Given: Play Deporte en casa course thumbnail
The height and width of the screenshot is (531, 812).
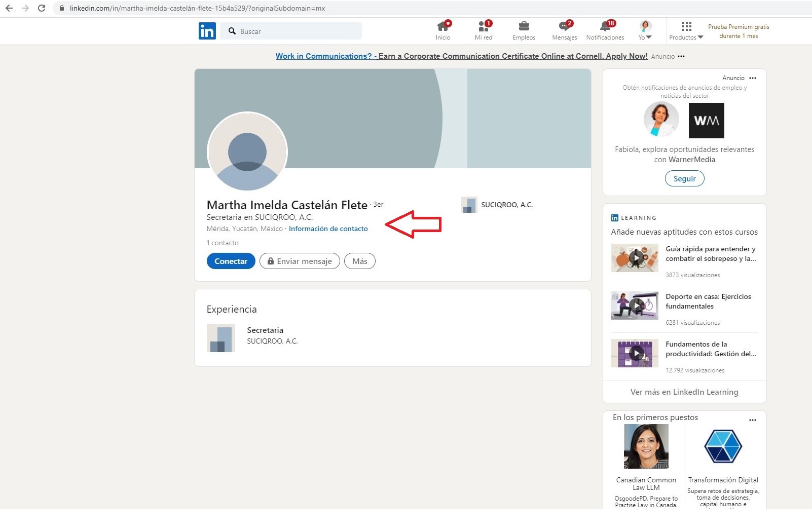Looking at the screenshot, I should click(635, 306).
